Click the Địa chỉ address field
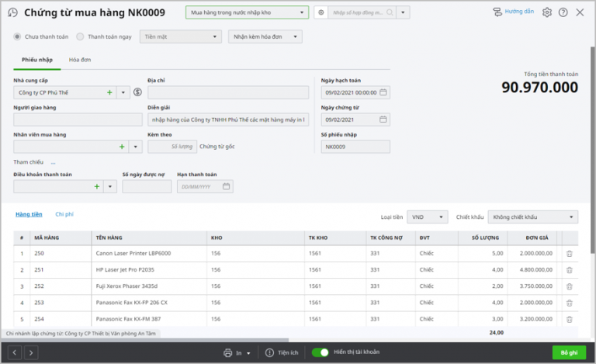Viewport: 596px width, 364px height. (228, 92)
